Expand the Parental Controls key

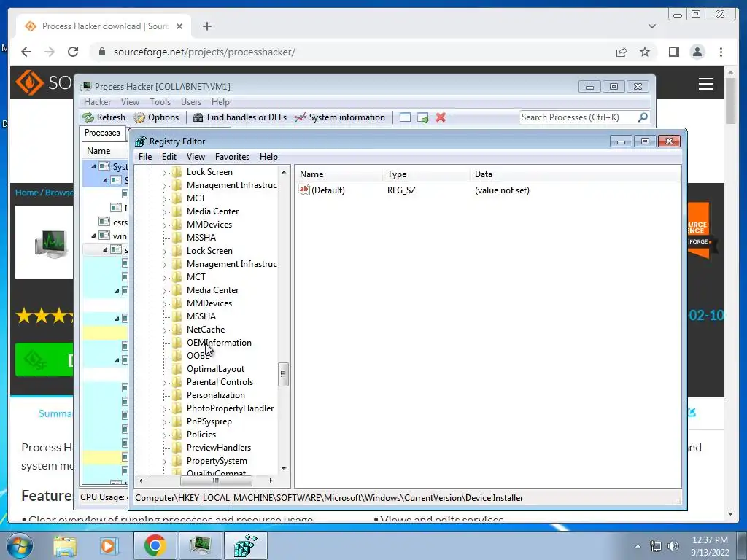[x=164, y=382]
